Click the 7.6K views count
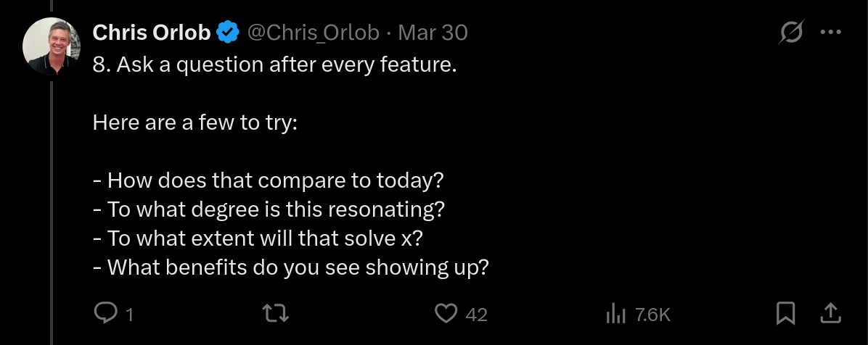Image resolution: width=868 pixels, height=345 pixels. click(652, 315)
